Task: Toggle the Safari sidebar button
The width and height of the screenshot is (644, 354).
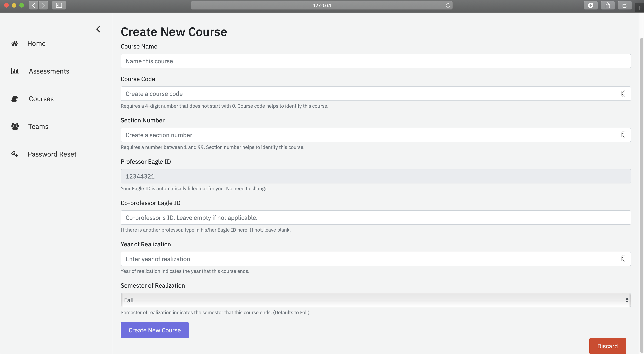Action: [x=59, y=5]
